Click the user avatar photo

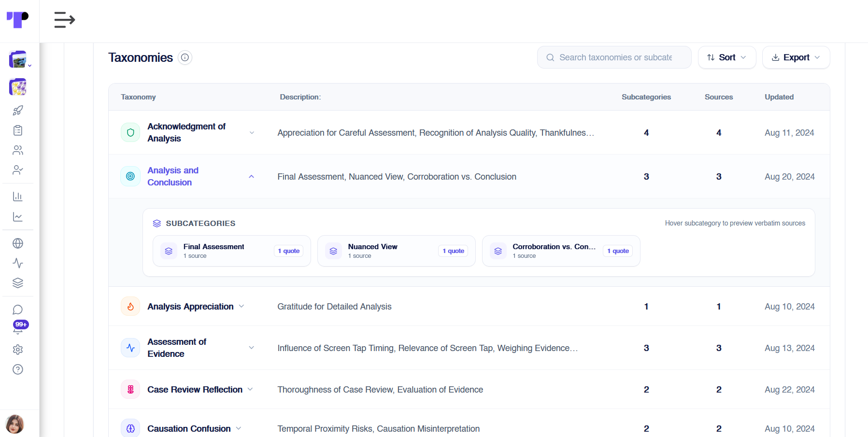point(14,424)
